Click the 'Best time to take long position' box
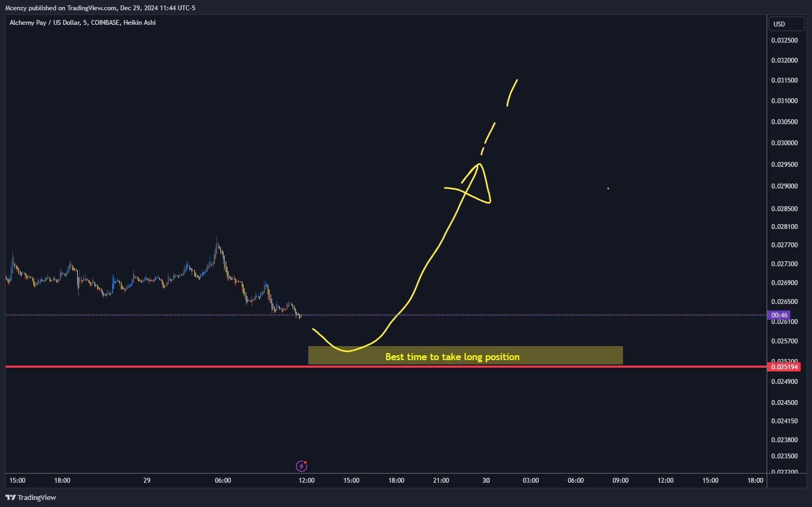 (x=465, y=355)
